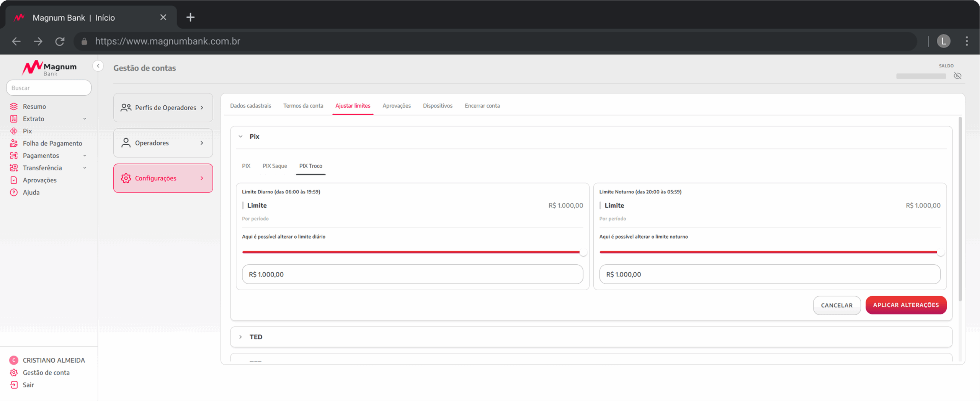Open the Aprovações sidebar icon
This screenshot has width=980, height=401.
coord(14,180)
